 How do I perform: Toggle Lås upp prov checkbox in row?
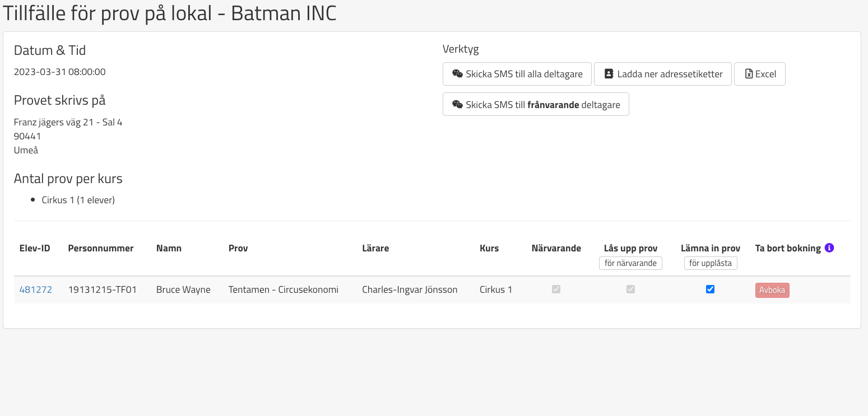(x=630, y=289)
